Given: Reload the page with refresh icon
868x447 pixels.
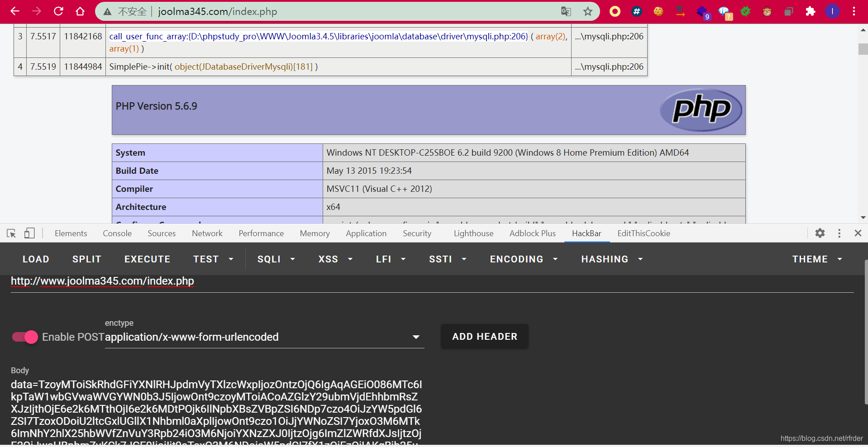Looking at the screenshot, I should click(58, 11).
